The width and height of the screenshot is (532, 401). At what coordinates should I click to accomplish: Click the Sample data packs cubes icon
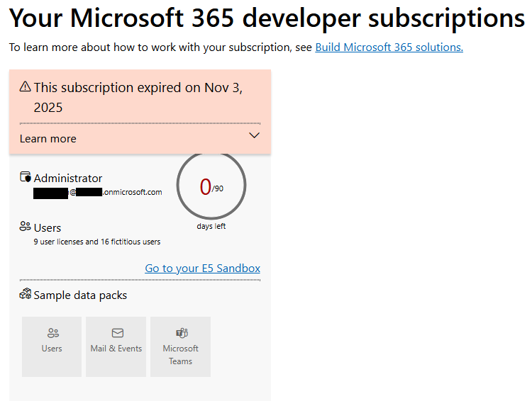click(25, 294)
